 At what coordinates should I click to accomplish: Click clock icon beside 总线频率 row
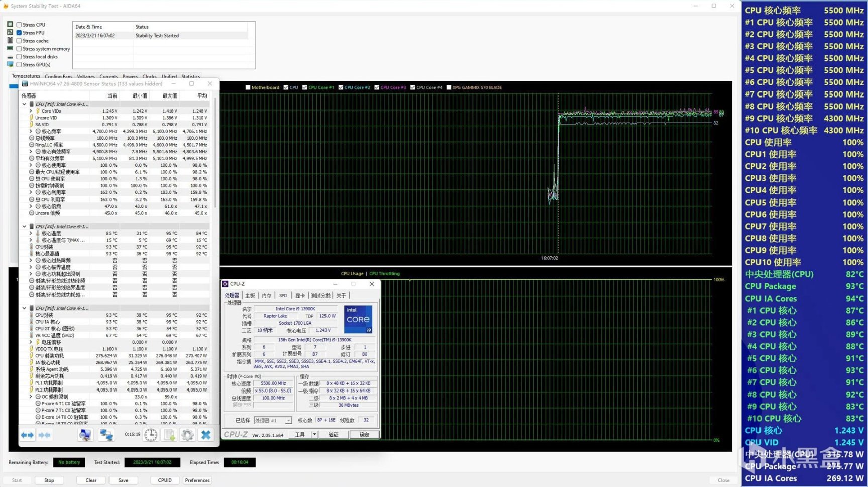click(31, 138)
